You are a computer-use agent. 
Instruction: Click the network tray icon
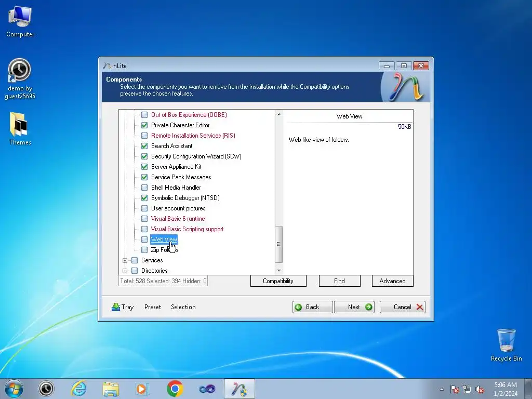click(x=467, y=389)
